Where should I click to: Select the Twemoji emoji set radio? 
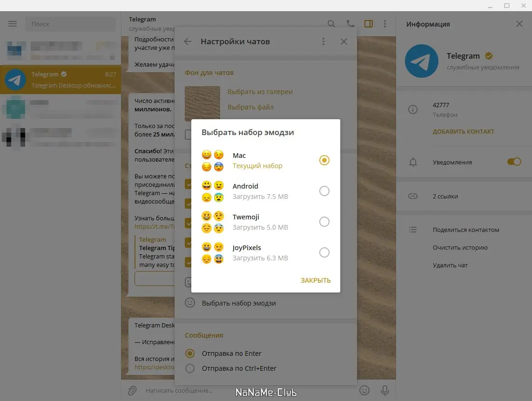[x=324, y=222]
